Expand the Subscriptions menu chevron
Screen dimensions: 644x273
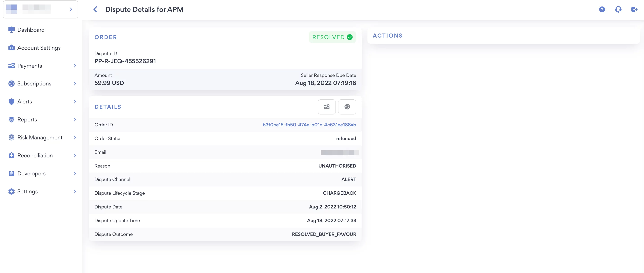coord(75,83)
